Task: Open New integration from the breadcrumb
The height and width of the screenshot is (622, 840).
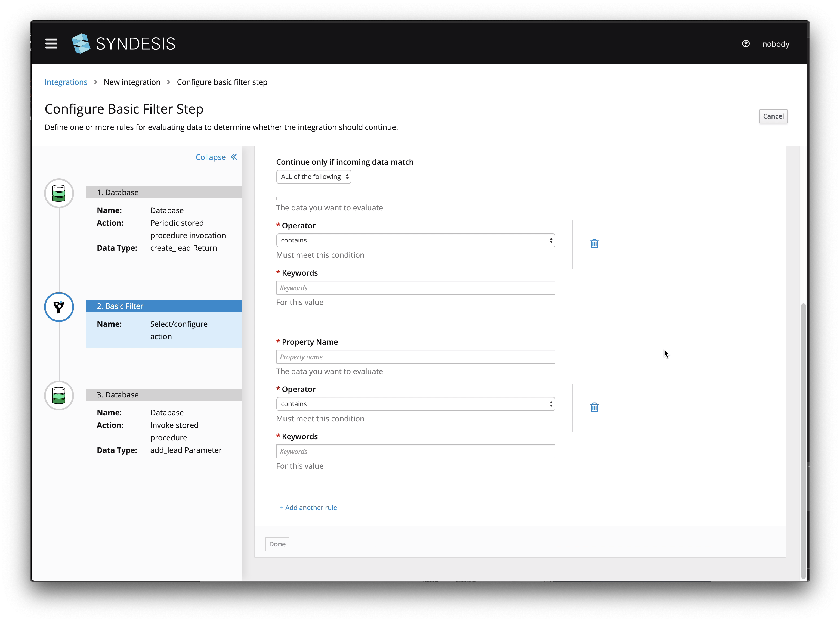Action: point(132,82)
